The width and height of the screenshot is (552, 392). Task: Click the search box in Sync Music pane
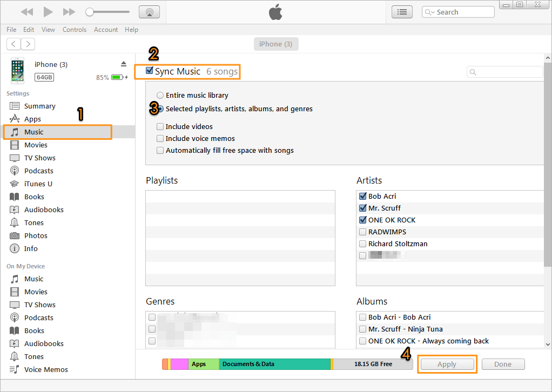pyautogui.click(x=505, y=72)
